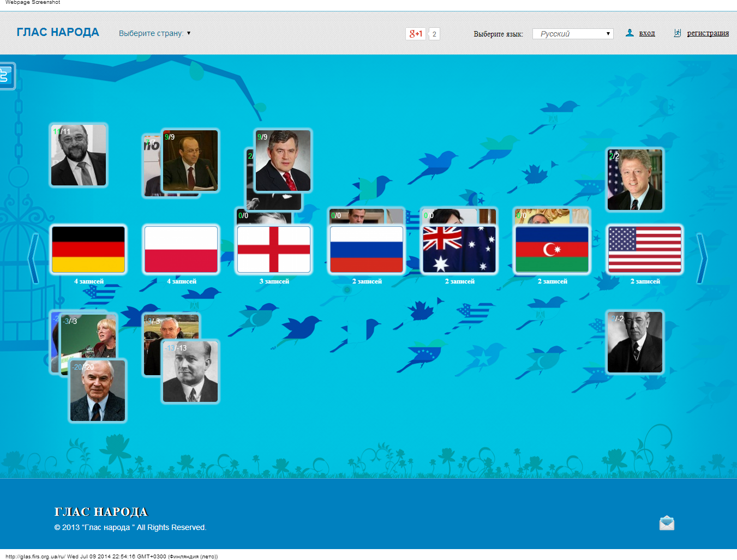Screen dimensions: 737x560
Task: Click '4 записей' under Polish flag
Action: (182, 281)
